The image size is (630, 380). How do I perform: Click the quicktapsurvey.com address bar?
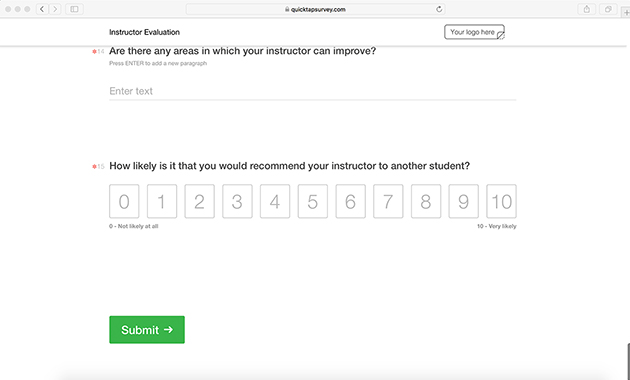[315, 9]
